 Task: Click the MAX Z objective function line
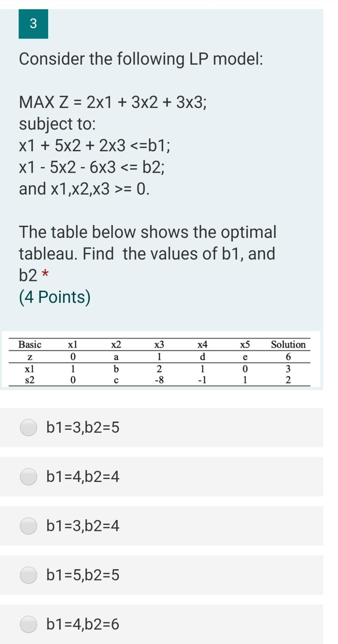tap(113, 103)
